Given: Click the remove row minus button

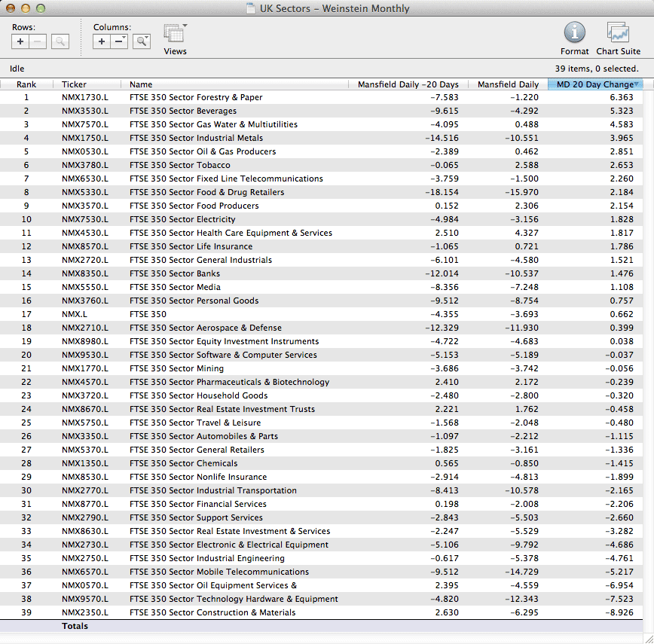Looking at the screenshot, I should point(38,41).
